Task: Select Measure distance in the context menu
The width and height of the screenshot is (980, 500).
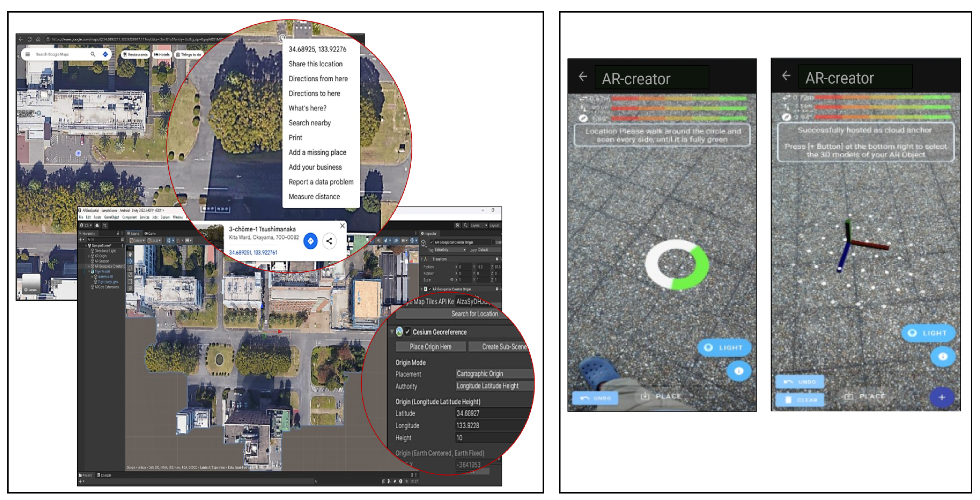Action: pos(314,196)
